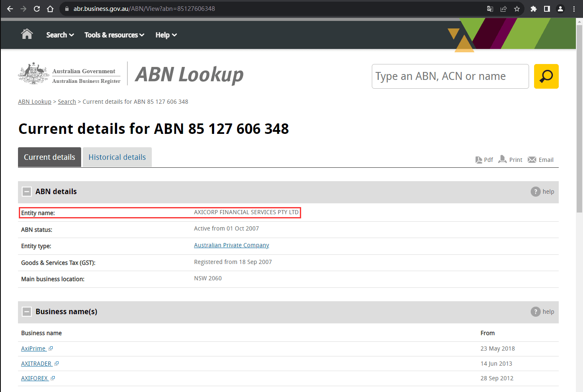Open help for ABN details section

(x=542, y=192)
